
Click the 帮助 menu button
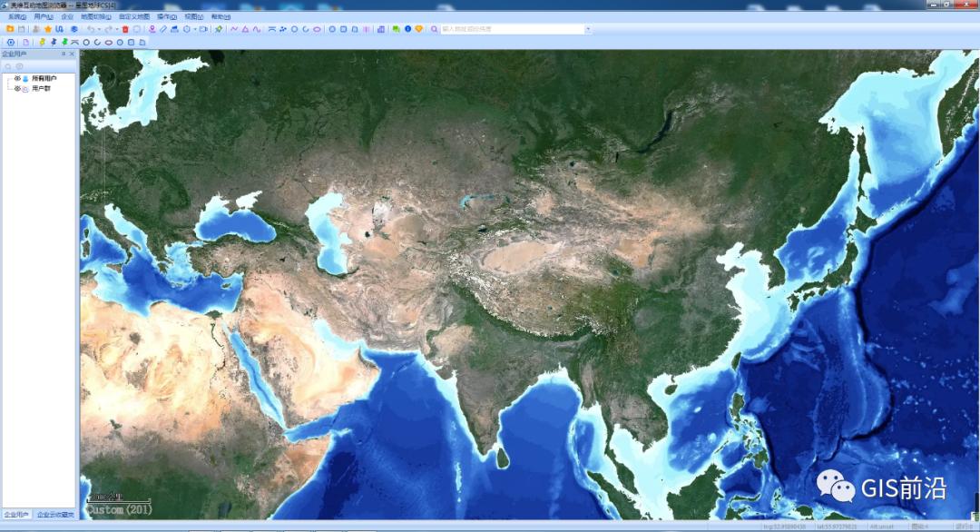tap(220, 15)
